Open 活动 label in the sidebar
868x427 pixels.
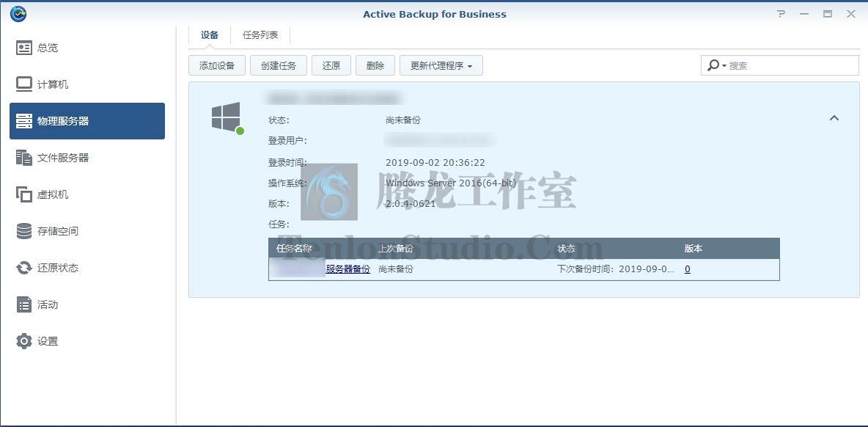pyautogui.click(x=48, y=304)
